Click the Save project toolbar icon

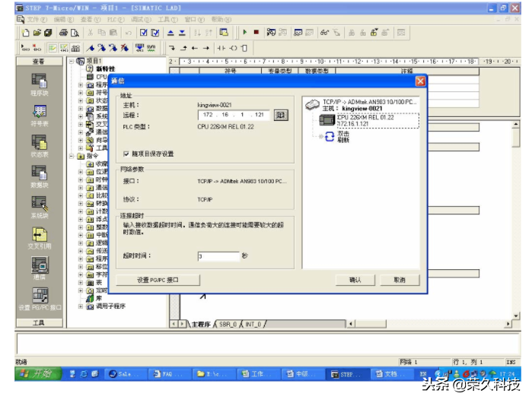point(48,33)
